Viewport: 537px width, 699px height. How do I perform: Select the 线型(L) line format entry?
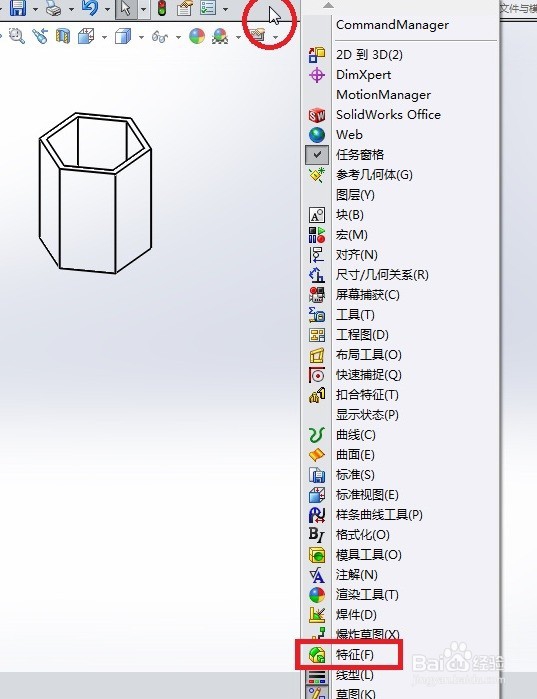click(x=401, y=675)
